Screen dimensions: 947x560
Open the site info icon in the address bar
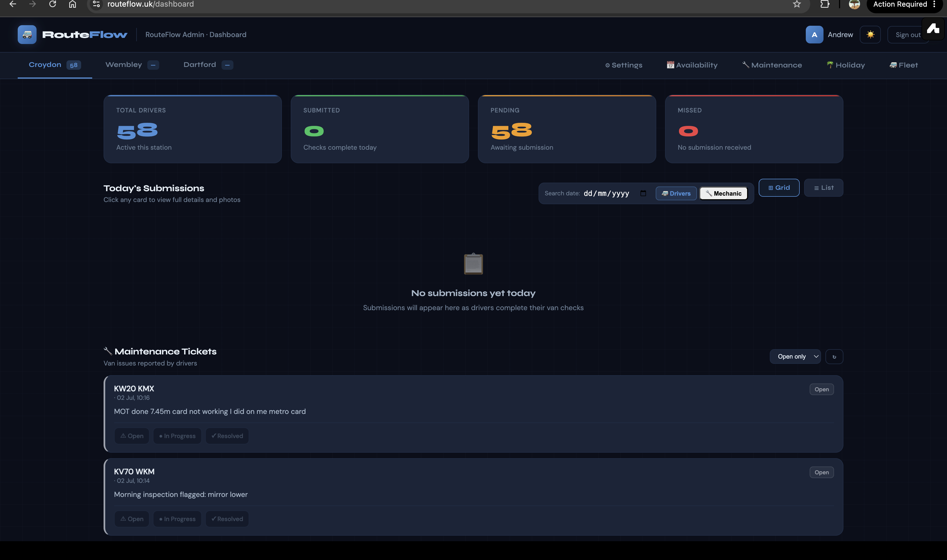[96, 4]
